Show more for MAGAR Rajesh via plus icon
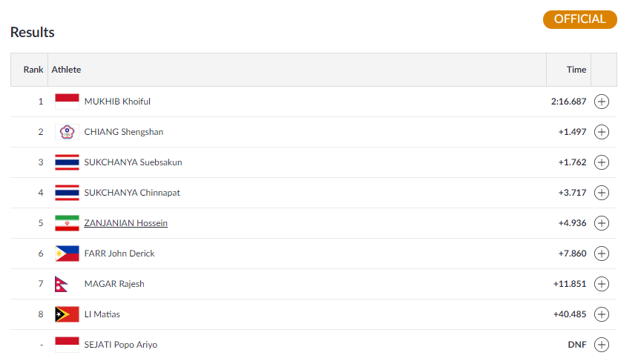The image size is (641, 364). pyautogui.click(x=602, y=284)
